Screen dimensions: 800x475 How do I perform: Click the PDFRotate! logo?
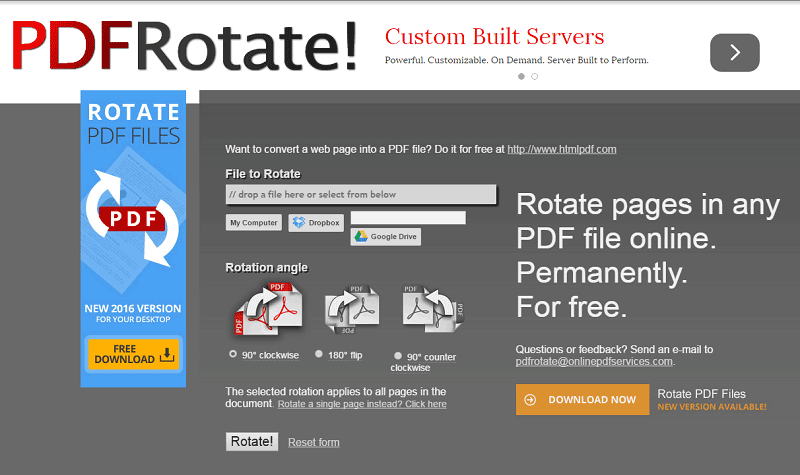pyautogui.click(x=184, y=45)
